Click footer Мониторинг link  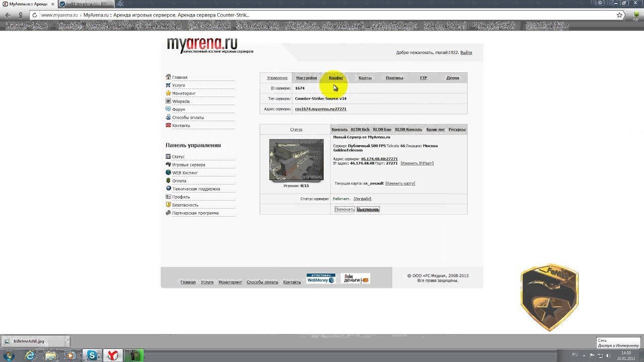pyautogui.click(x=230, y=282)
